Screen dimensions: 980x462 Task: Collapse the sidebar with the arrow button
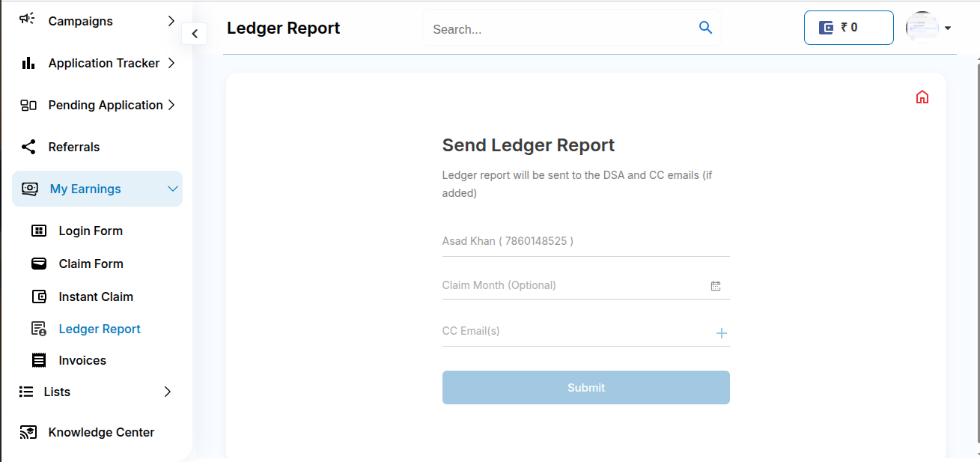pyautogui.click(x=194, y=34)
